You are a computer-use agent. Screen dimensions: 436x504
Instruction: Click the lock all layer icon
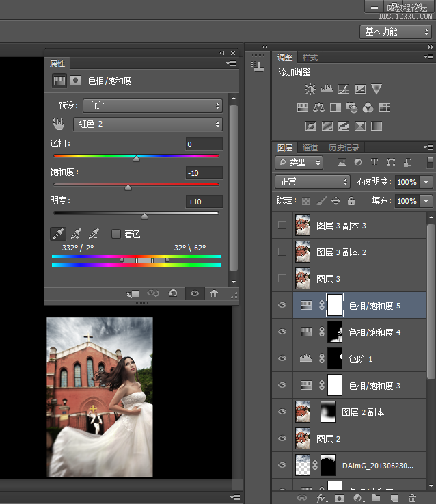351,201
